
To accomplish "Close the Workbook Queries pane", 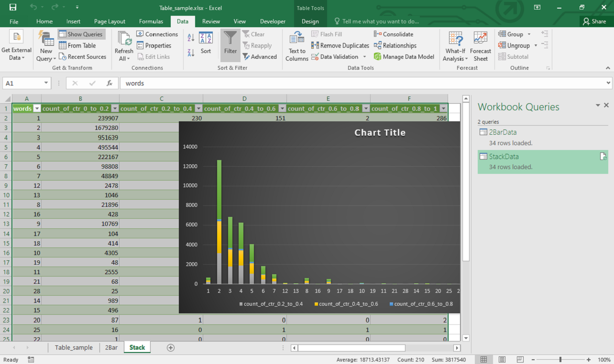I will (606, 105).
